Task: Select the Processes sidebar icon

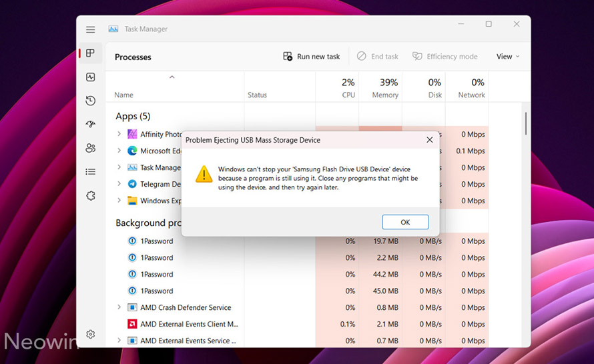Action: click(x=90, y=53)
